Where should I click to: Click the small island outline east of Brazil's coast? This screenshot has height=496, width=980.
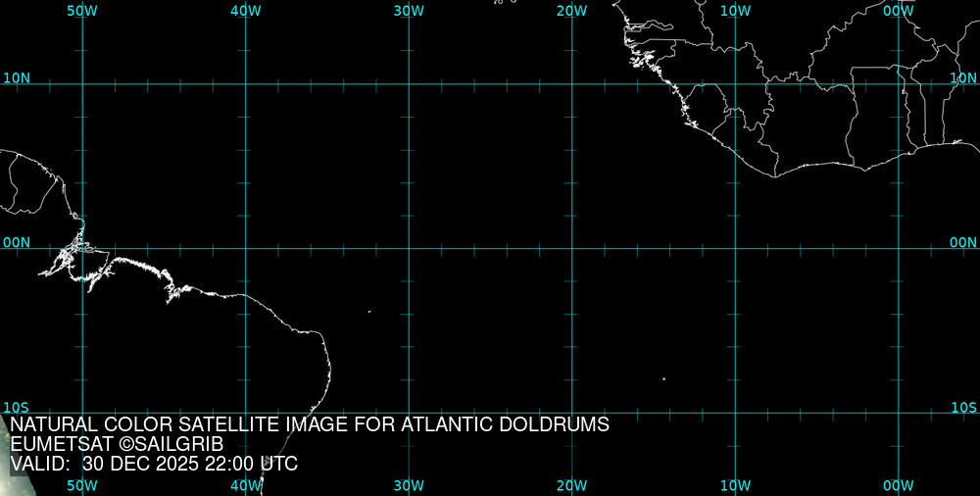pyautogui.click(x=369, y=312)
